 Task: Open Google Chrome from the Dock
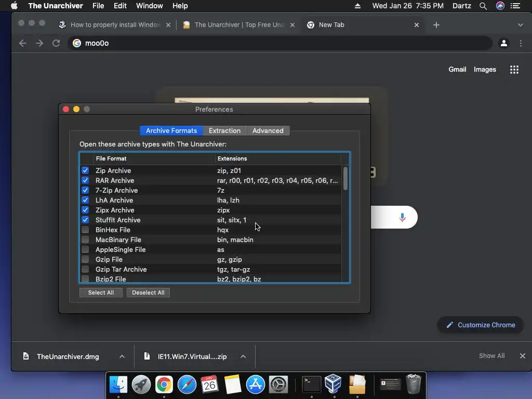click(x=164, y=385)
